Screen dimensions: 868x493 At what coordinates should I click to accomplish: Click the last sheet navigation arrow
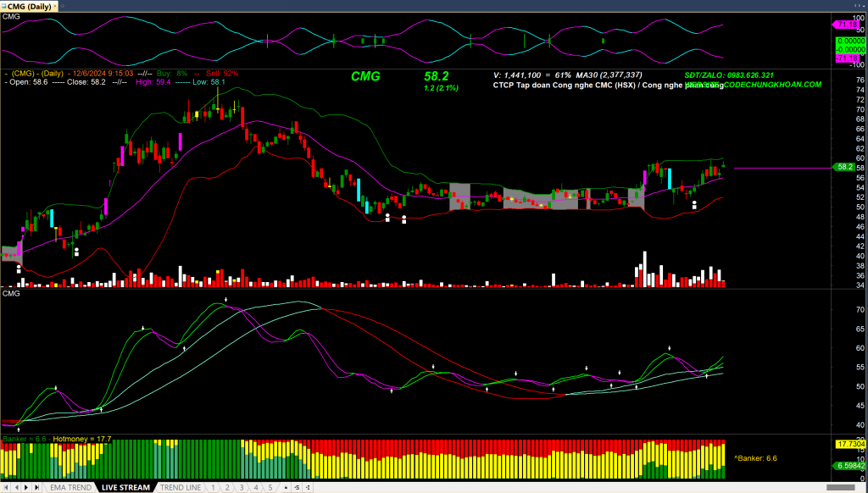[x=36, y=487]
